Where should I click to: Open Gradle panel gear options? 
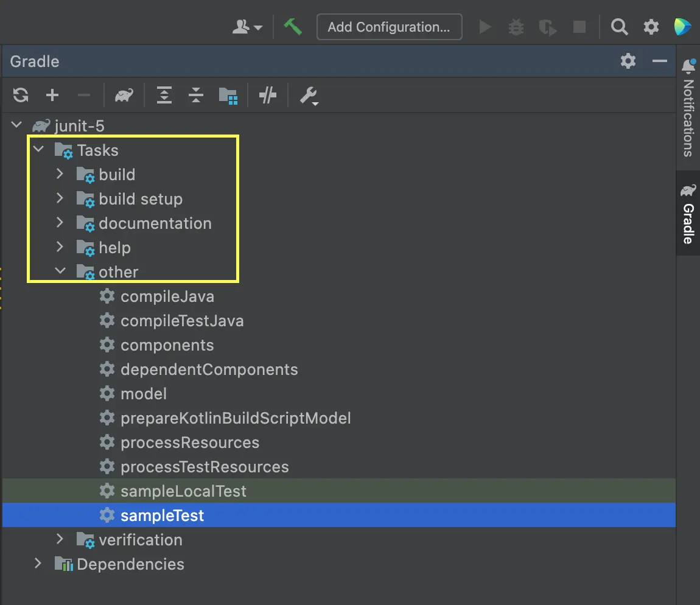tap(628, 61)
